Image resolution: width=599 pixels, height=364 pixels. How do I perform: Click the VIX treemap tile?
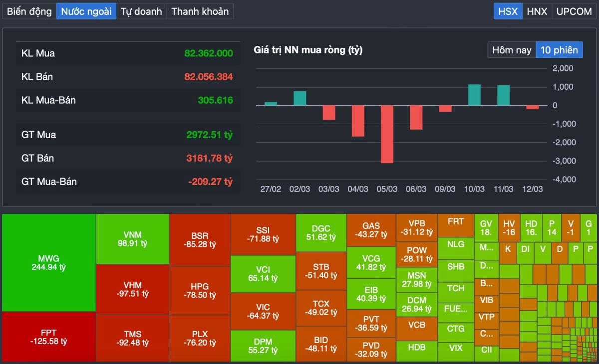click(x=456, y=352)
